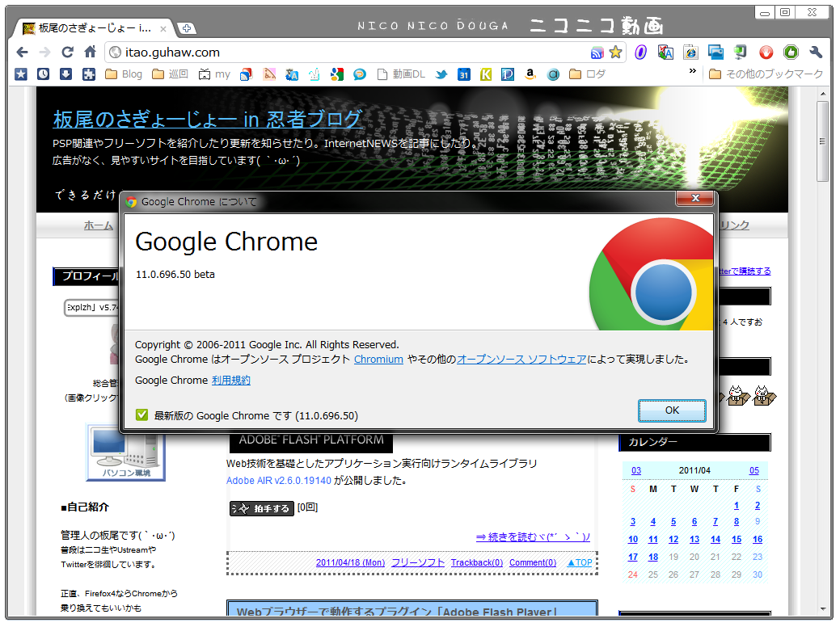Open the オープンソース ソフトウェア link
840x627 pixels.
pos(521,360)
